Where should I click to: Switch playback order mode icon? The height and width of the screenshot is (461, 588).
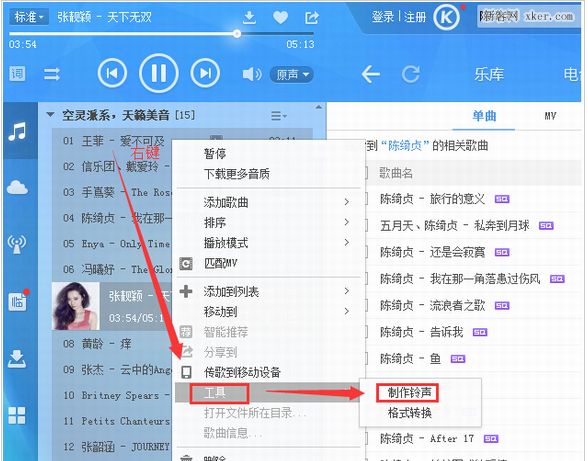[x=52, y=74]
